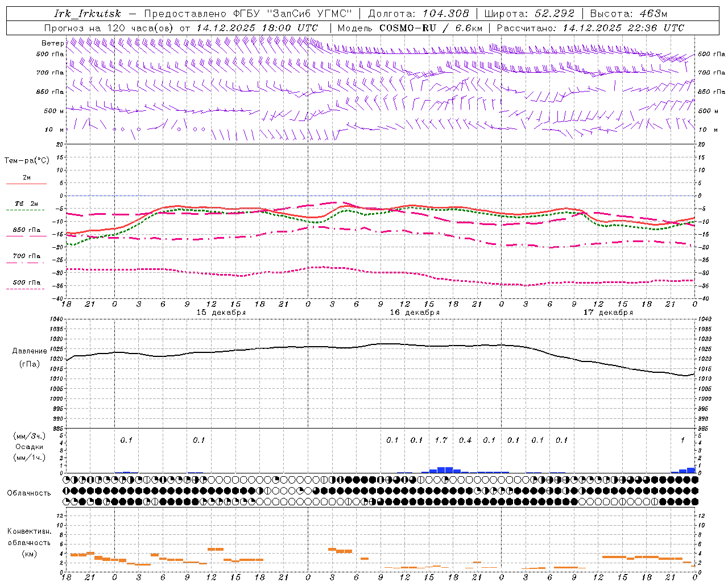Viewport: 728px width, 582px height.
Task: Click the "(мм/3ч.)" precipitation unit label
Action: tap(30, 436)
